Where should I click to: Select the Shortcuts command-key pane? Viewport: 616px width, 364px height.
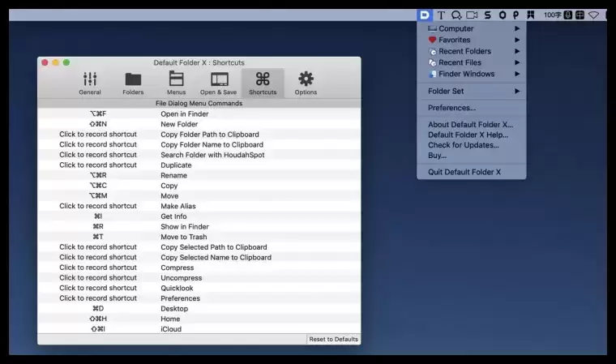(x=263, y=84)
